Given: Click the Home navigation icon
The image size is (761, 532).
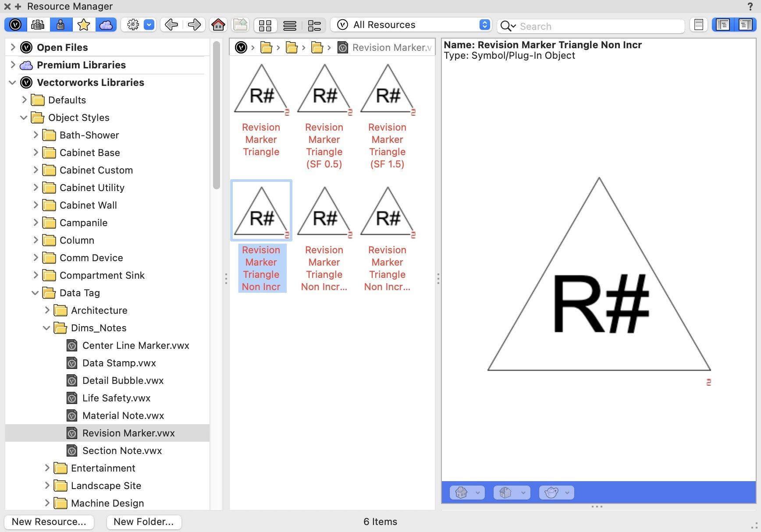Looking at the screenshot, I should (x=218, y=25).
